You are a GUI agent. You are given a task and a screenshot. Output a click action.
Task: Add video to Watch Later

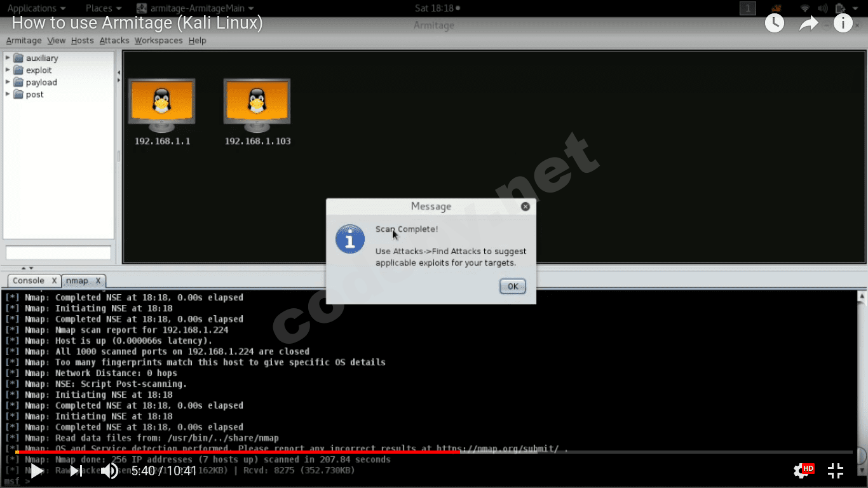coord(774,24)
